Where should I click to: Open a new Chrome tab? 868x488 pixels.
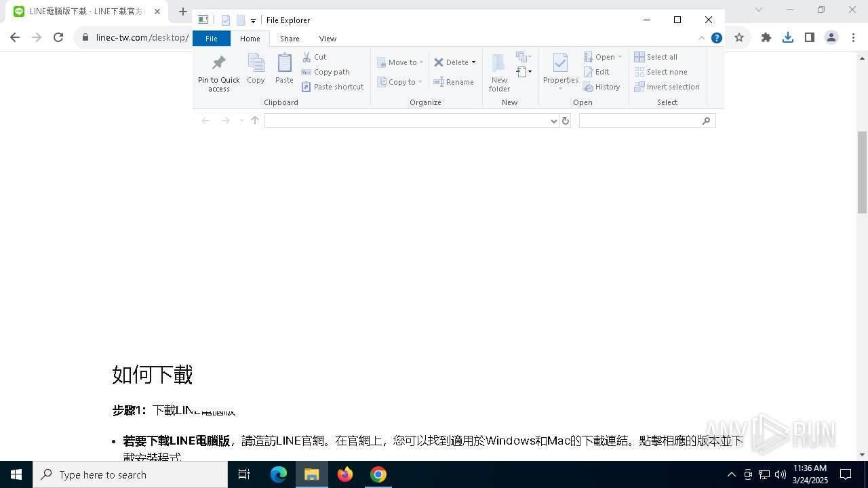tap(182, 12)
